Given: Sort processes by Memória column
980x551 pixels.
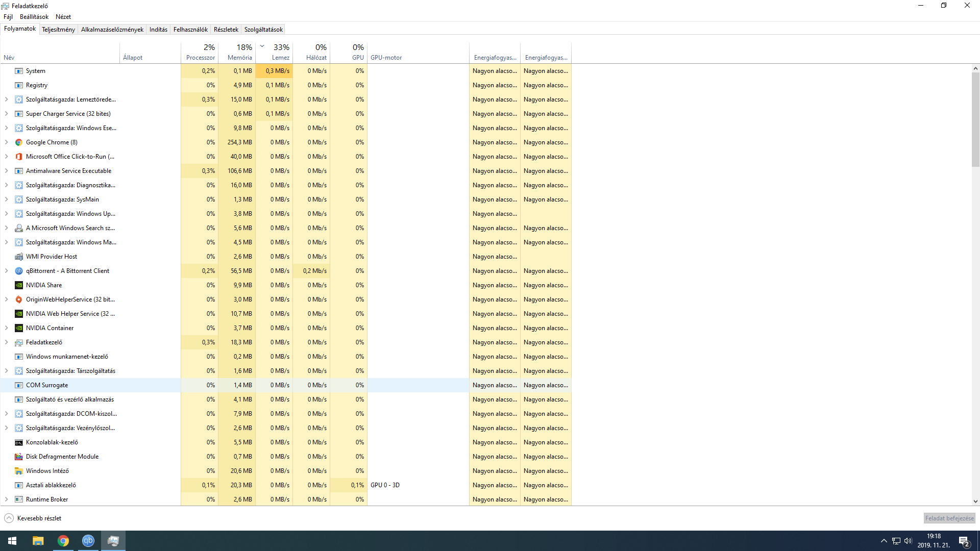Looking at the screenshot, I should coord(239,52).
